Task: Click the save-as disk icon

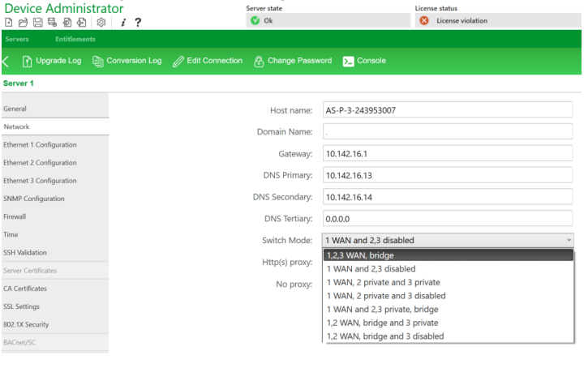Action: (52, 22)
